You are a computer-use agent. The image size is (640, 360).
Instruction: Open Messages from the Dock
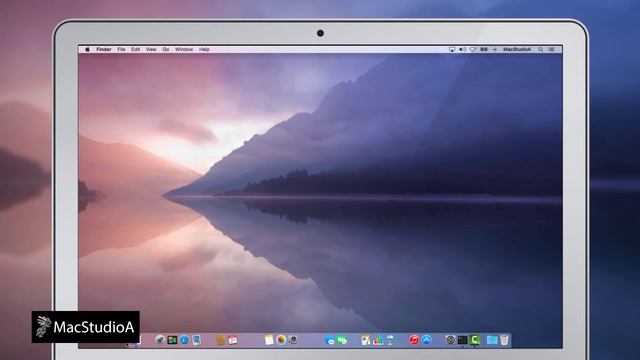pyautogui.click(x=329, y=340)
